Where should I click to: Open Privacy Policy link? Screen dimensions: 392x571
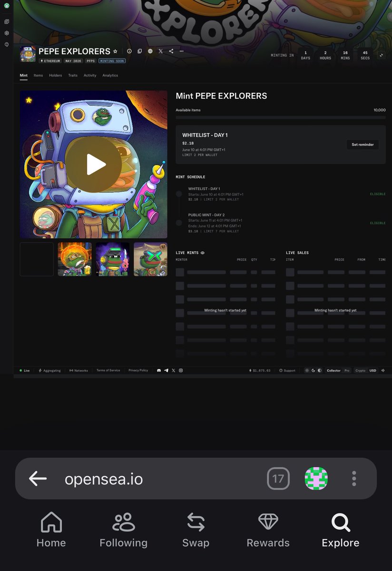tap(138, 370)
